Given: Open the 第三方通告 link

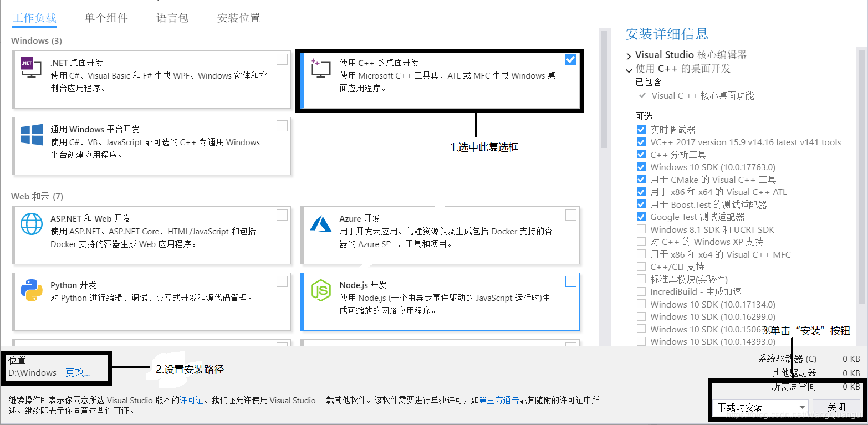Looking at the screenshot, I should click(499, 400).
